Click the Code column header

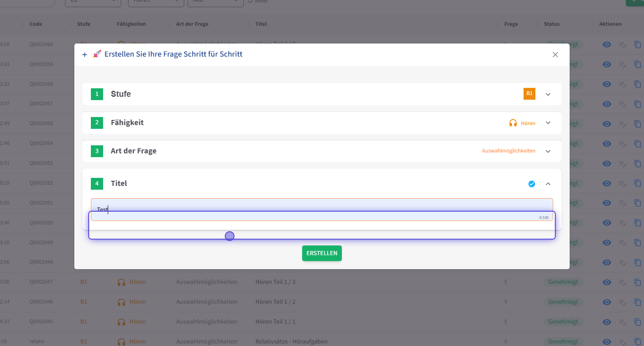[x=36, y=24]
